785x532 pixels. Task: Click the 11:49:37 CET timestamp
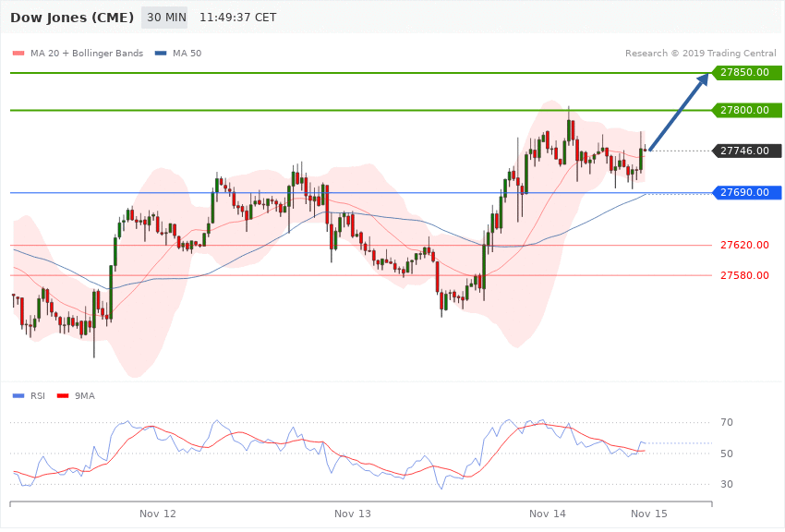point(237,18)
